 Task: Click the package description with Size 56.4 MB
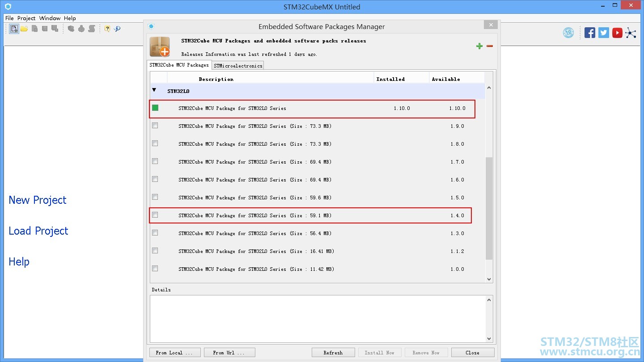(x=255, y=233)
